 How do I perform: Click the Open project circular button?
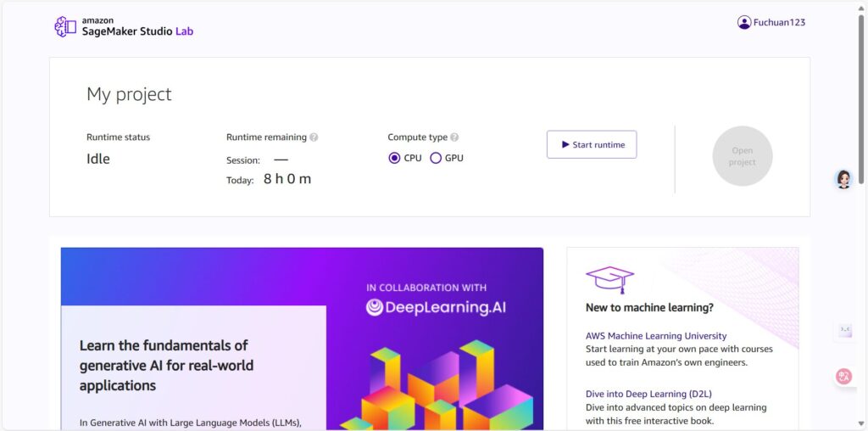743,156
